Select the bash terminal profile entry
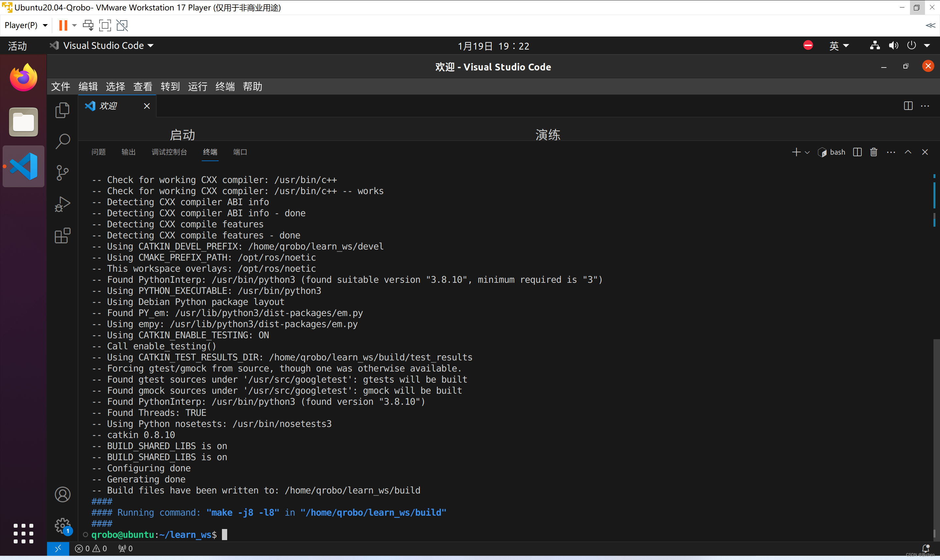 831,152
